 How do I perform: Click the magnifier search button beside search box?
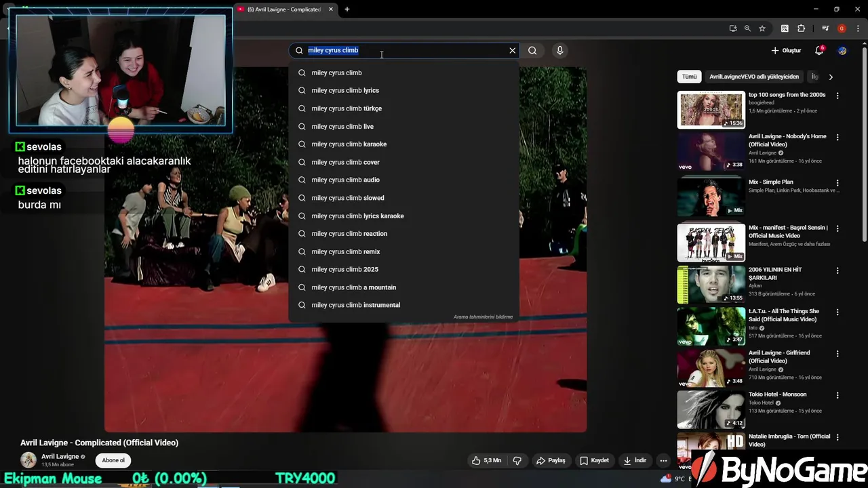click(x=532, y=50)
